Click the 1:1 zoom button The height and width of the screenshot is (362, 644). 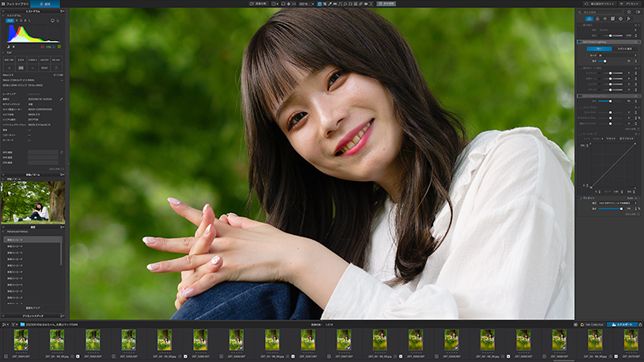pyautogui.click(x=294, y=4)
